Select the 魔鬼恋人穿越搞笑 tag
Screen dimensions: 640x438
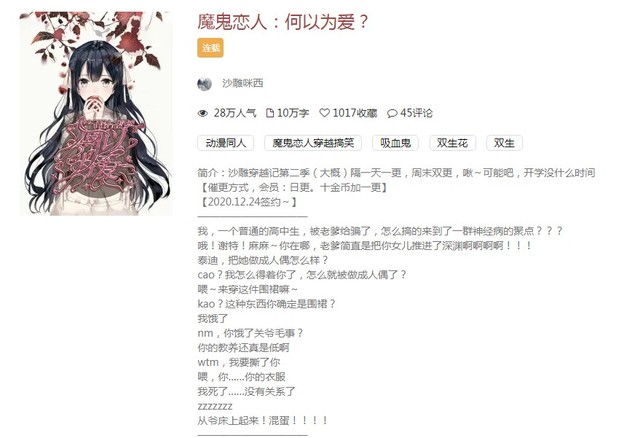point(313,143)
